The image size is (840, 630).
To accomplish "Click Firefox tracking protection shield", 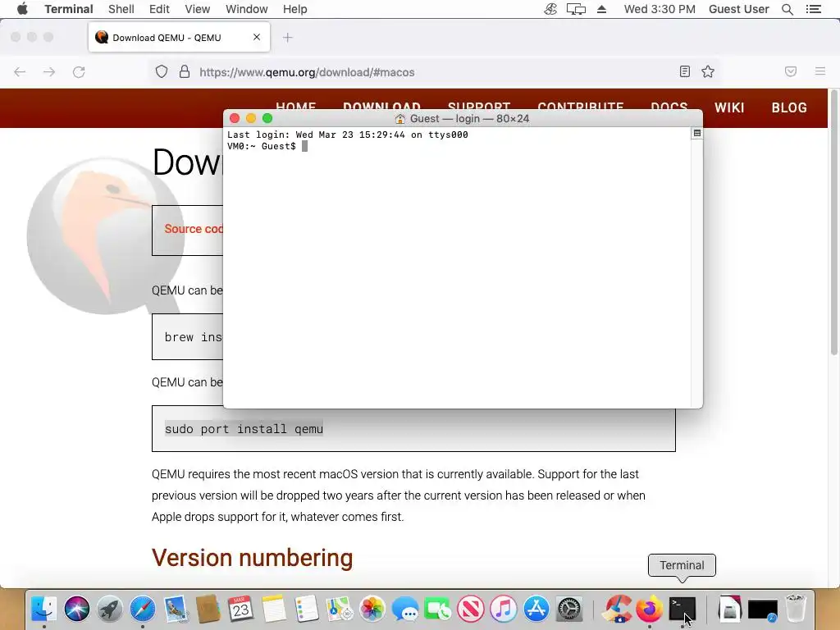I will pyautogui.click(x=162, y=72).
